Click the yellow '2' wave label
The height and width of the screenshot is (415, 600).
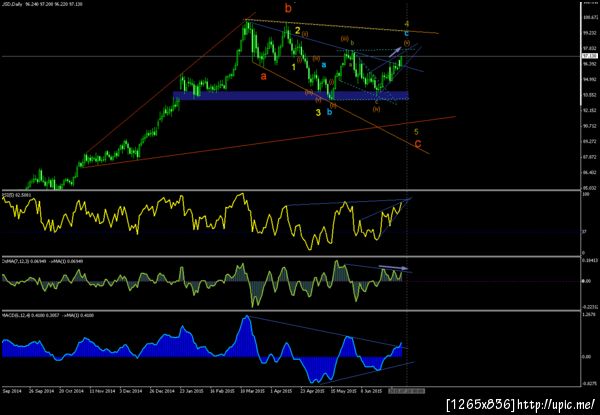click(x=297, y=30)
